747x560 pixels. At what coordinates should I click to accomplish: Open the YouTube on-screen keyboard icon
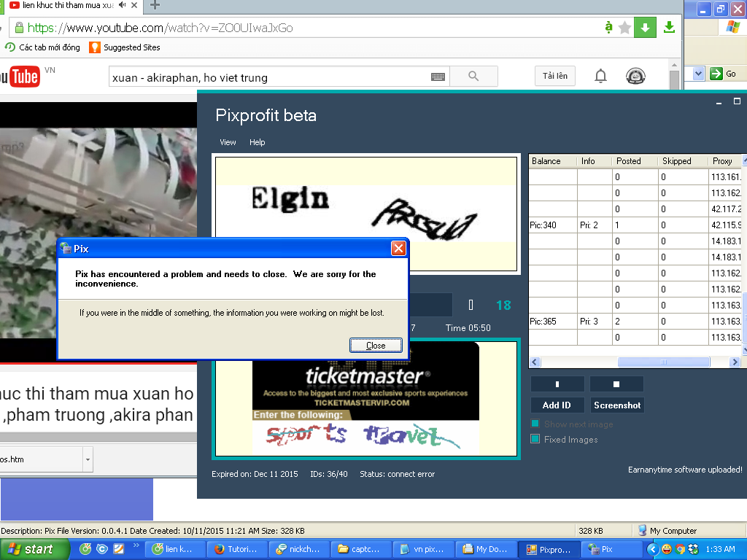tap(438, 77)
